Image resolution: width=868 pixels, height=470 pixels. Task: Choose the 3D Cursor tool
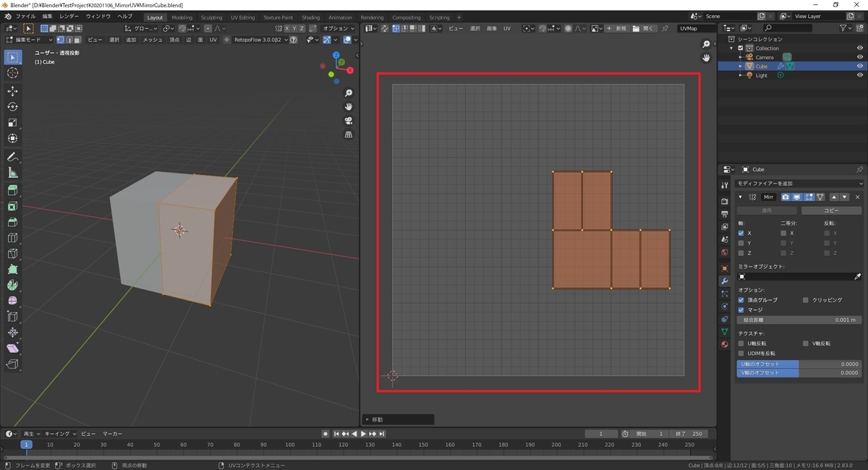click(x=12, y=72)
